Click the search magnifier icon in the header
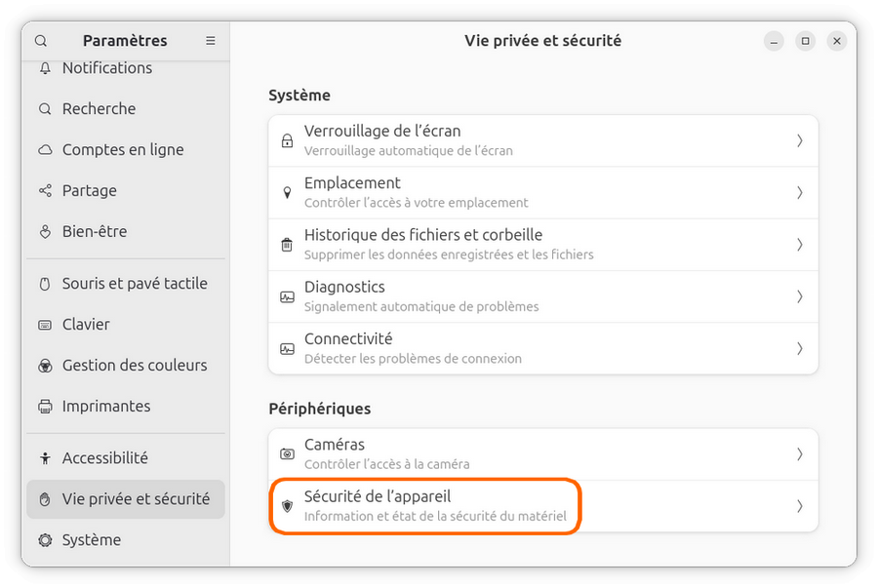Viewport: 878px width, 588px height. coord(41,41)
